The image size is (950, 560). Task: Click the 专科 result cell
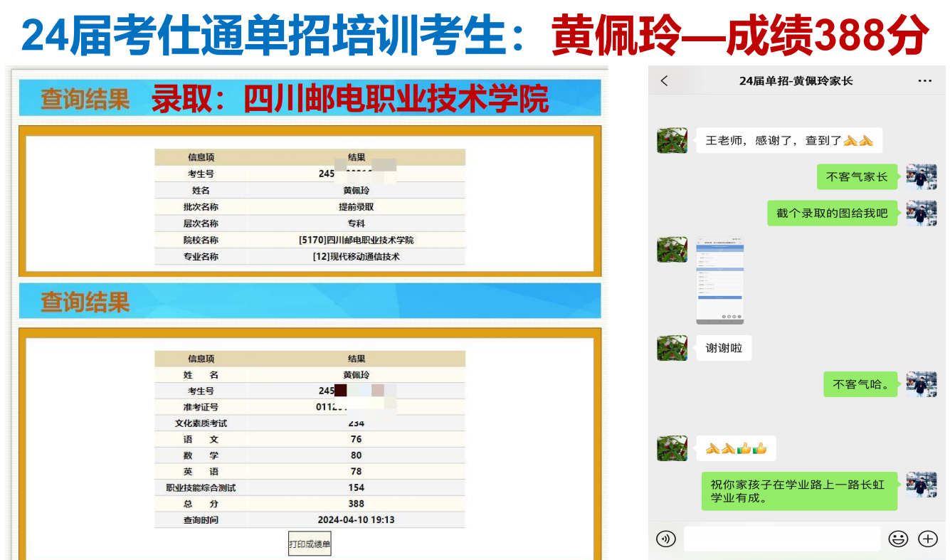point(356,223)
